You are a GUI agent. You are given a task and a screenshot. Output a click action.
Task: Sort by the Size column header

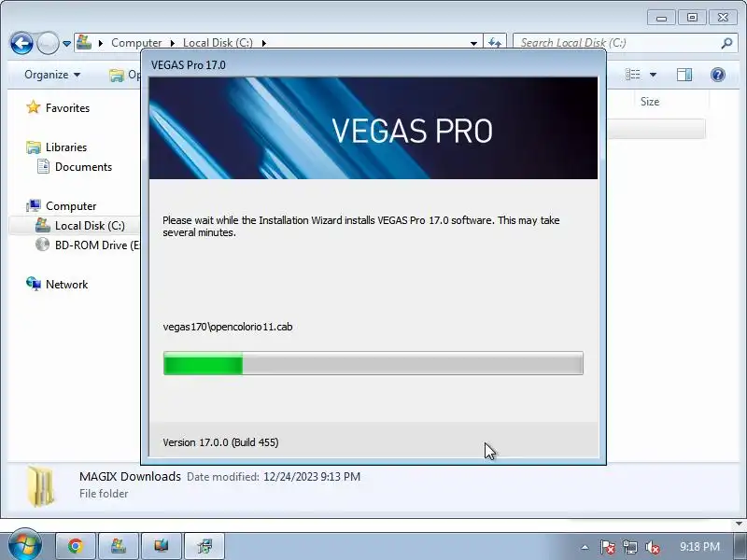coord(650,102)
